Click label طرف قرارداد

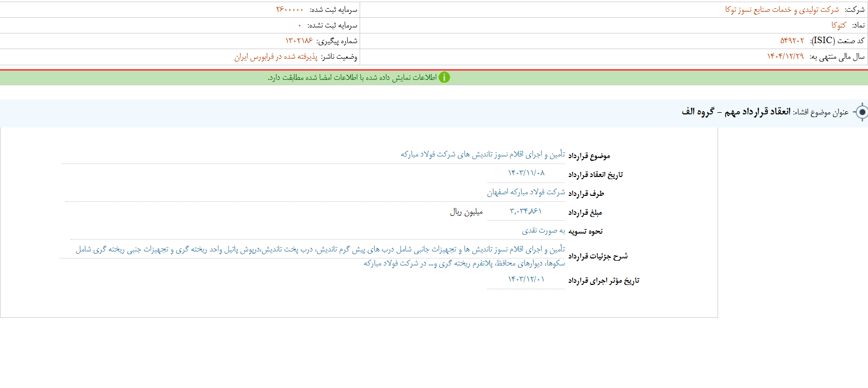coord(586,194)
